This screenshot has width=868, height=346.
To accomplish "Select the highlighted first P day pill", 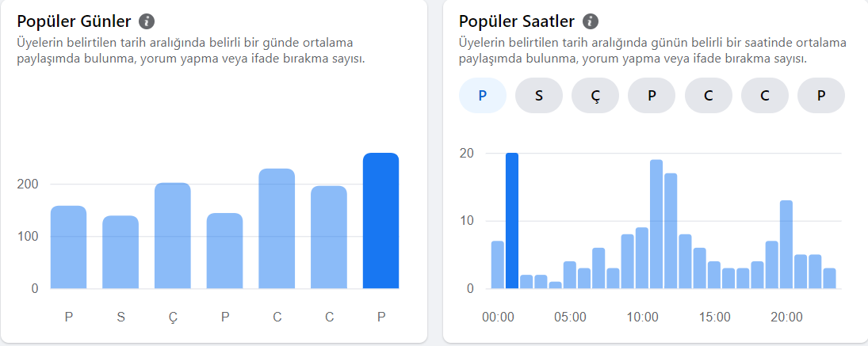I will [483, 96].
